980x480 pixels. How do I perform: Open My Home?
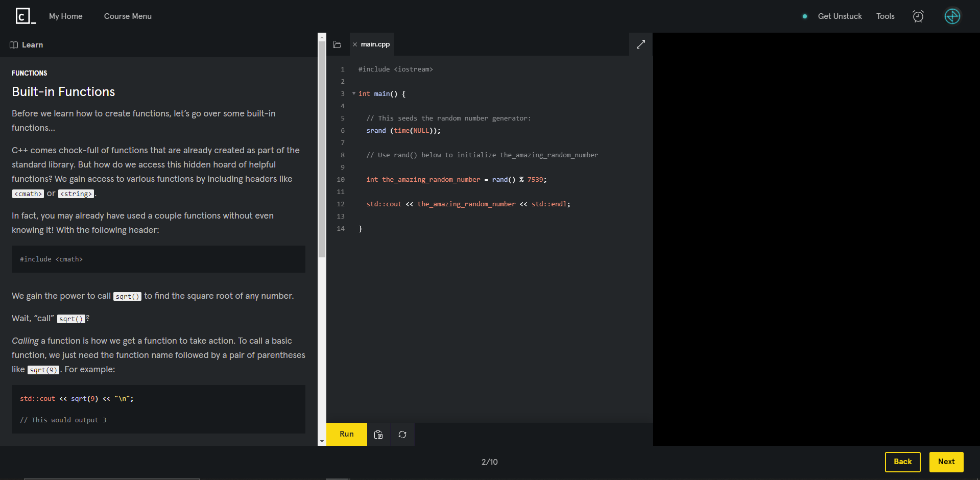pos(65,16)
